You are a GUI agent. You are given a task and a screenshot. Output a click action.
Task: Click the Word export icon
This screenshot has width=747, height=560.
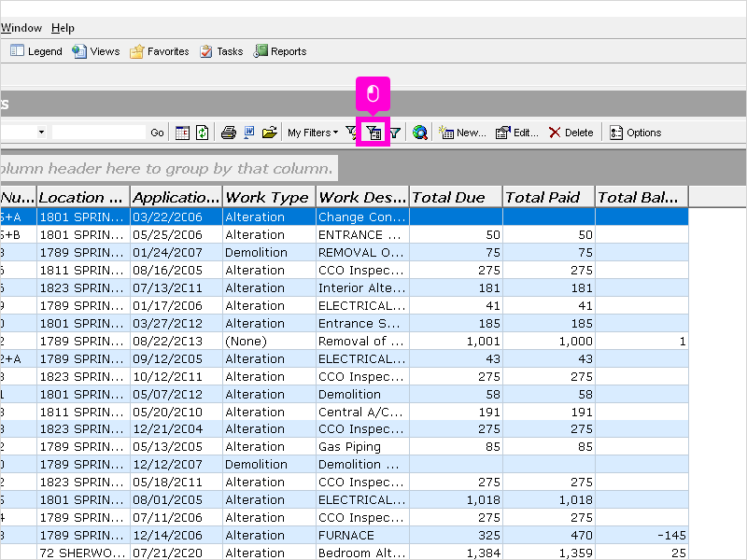pyautogui.click(x=249, y=133)
